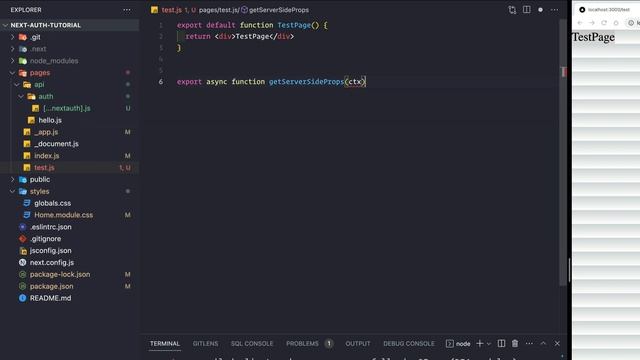640x360 pixels.
Task: Open editor more actions ellipsis
Action: (554, 10)
